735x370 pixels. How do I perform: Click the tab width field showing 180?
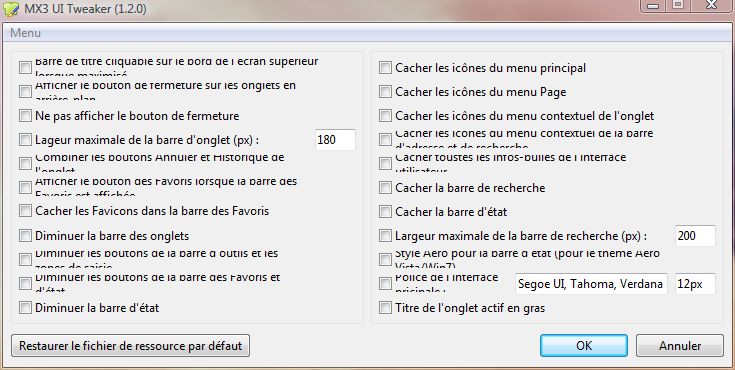pyautogui.click(x=335, y=140)
